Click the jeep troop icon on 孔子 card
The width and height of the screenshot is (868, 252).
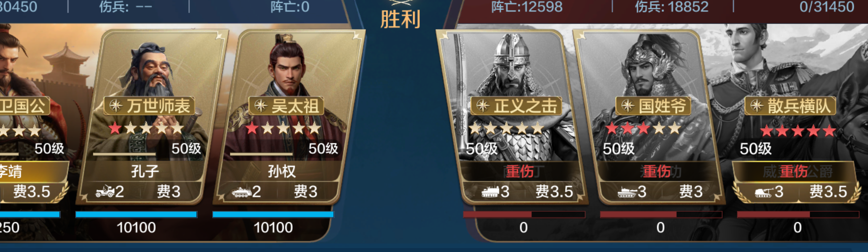click(105, 191)
